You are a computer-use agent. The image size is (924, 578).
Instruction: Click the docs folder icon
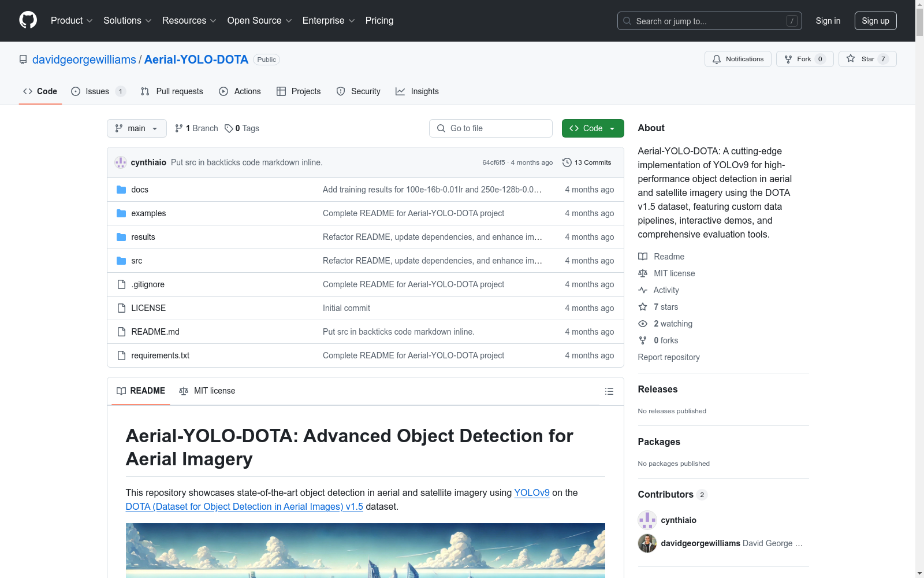coord(121,190)
